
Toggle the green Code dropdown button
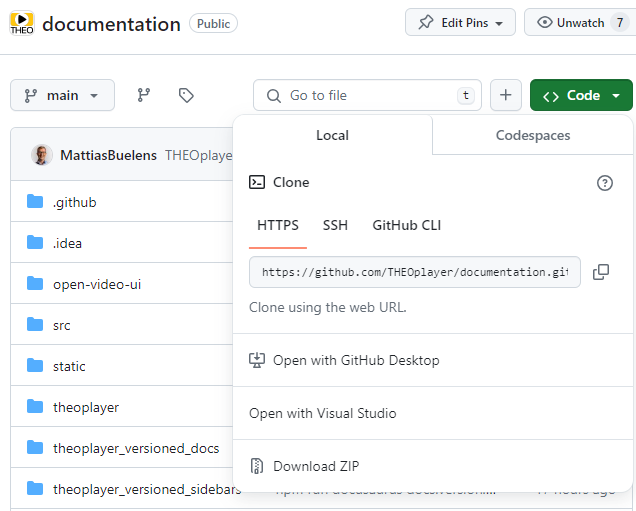pos(581,95)
